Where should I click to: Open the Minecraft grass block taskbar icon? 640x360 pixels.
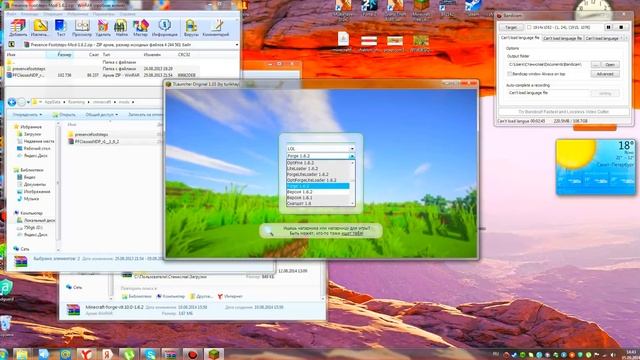coord(214,354)
